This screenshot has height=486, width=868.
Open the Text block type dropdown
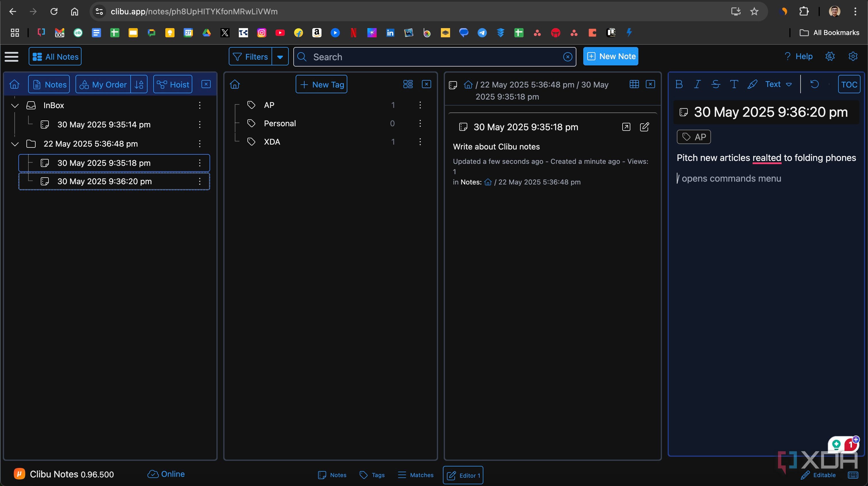click(778, 84)
